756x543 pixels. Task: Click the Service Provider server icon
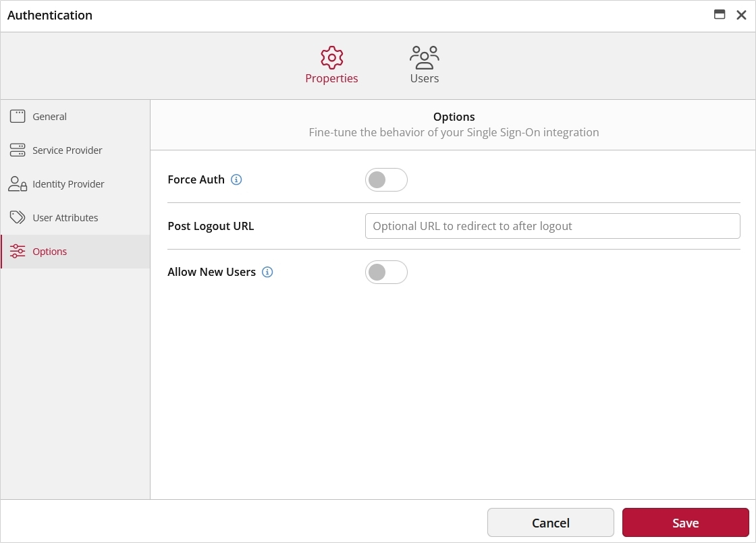(x=18, y=150)
